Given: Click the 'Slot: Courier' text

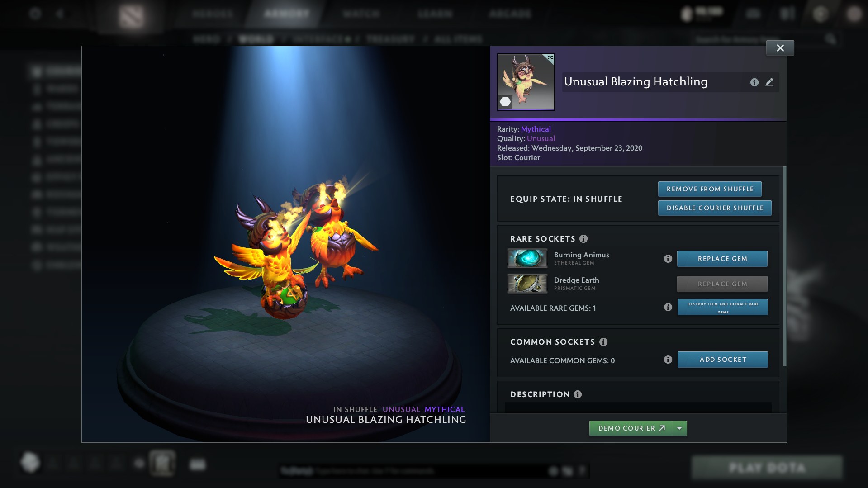Looking at the screenshot, I should [518, 157].
